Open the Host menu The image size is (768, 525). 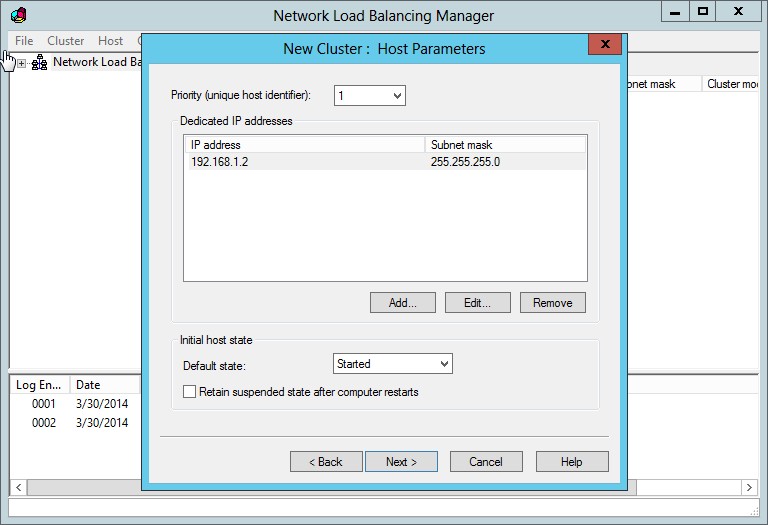point(110,41)
